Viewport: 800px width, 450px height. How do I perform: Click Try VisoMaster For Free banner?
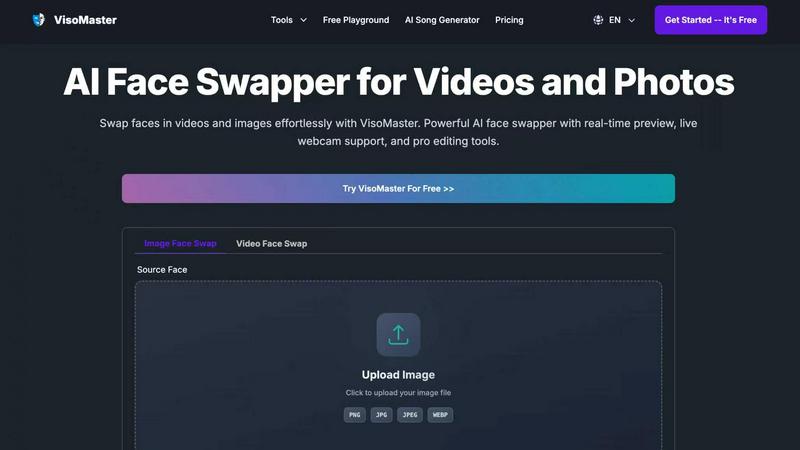click(x=398, y=188)
